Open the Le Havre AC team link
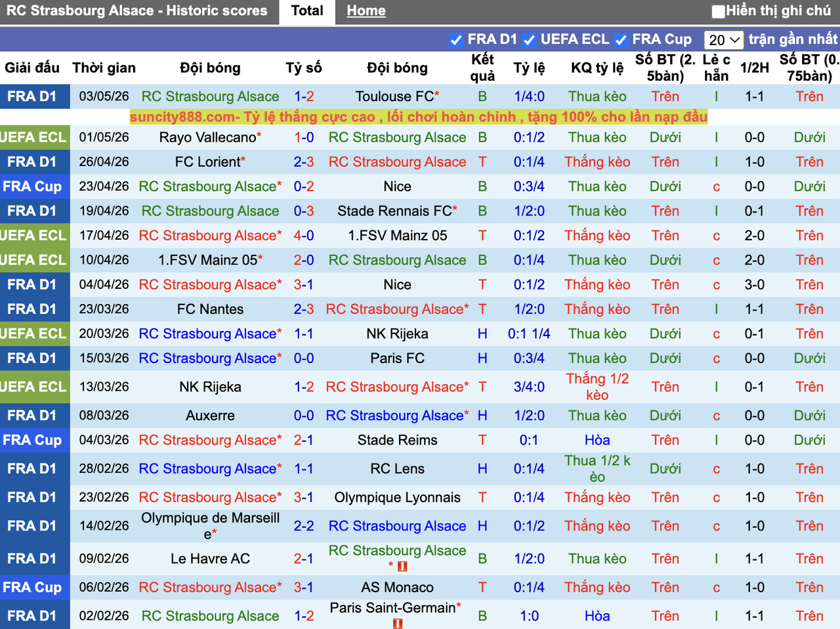Image resolution: width=840 pixels, height=629 pixels. click(210, 558)
